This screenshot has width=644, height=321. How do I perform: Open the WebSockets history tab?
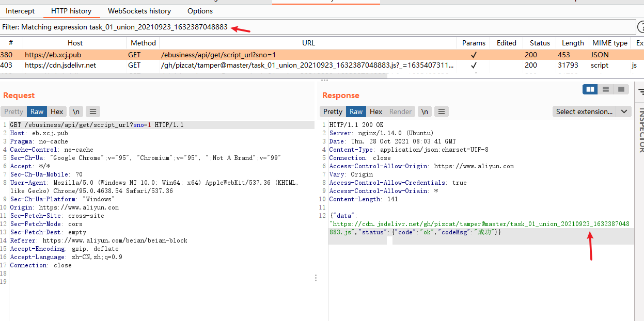139,11
